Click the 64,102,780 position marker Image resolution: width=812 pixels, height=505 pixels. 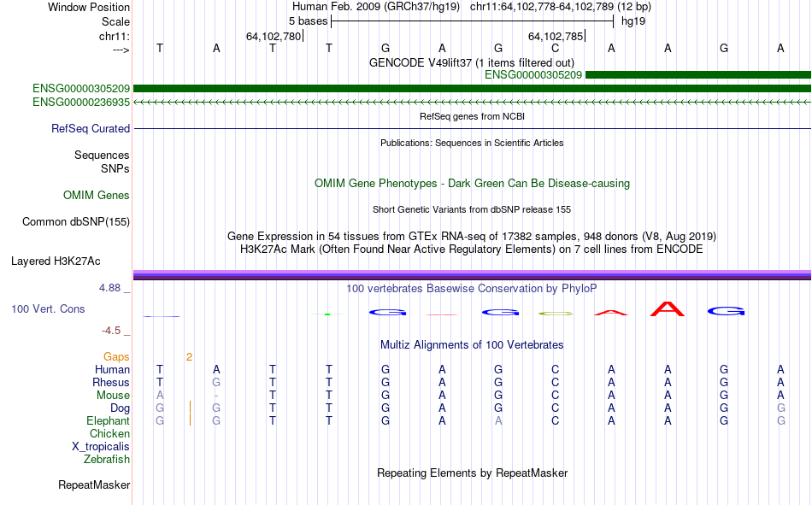[x=274, y=36]
